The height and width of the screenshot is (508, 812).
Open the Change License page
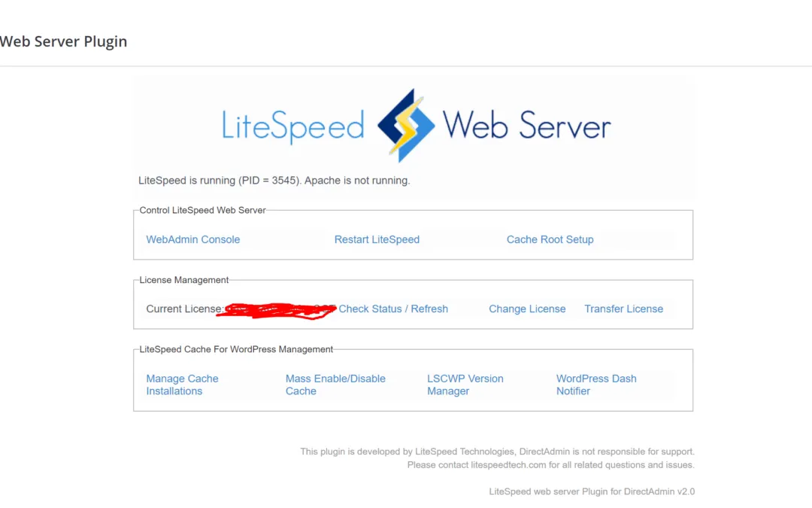tap(527, 309)
